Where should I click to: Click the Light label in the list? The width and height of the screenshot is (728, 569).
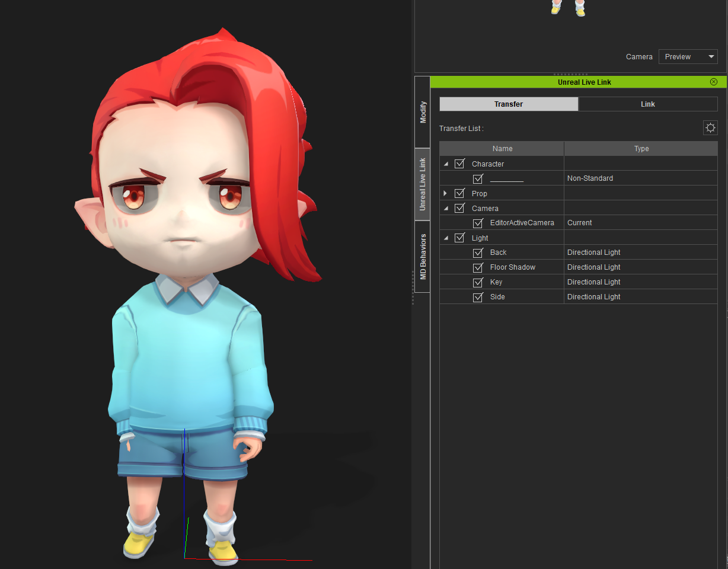[x=480, y=238]
